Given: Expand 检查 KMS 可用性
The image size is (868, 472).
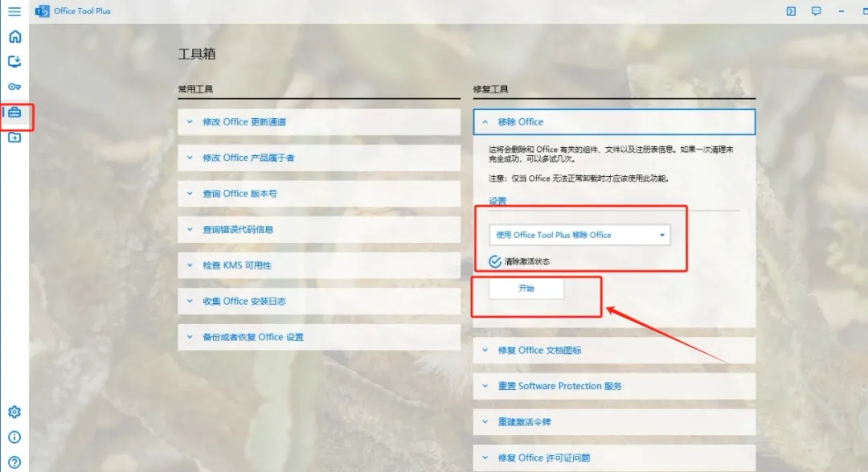Looking at the screenshot, I should coord(319,265).
